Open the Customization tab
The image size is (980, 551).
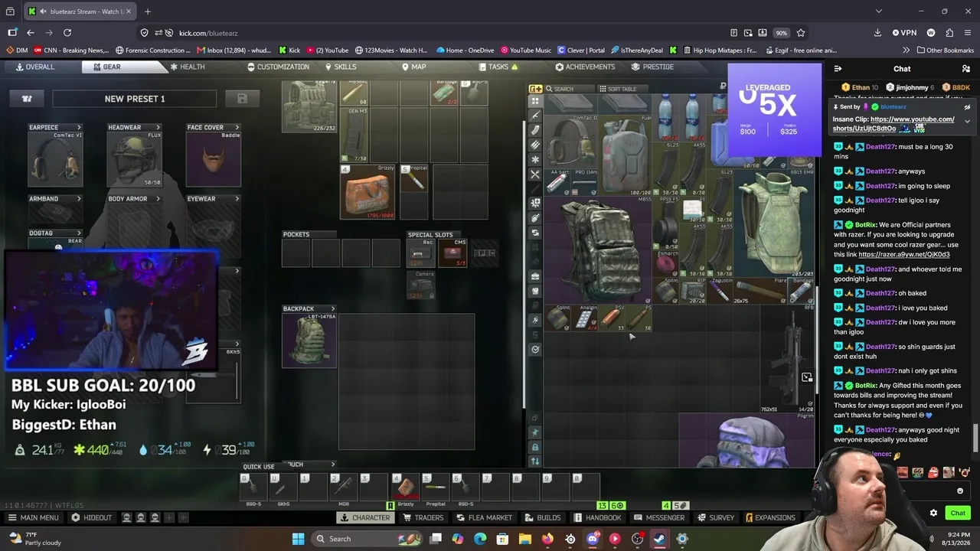(x=278, y=67)
